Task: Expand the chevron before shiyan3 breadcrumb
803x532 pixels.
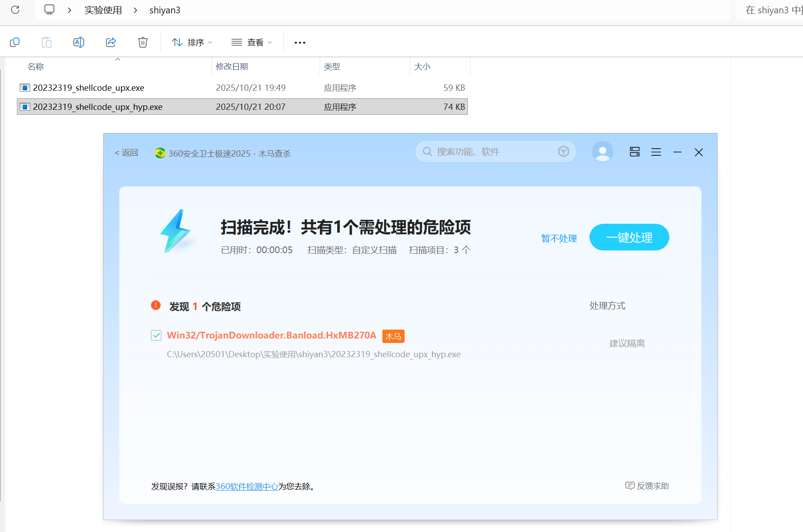Action: [x=135, y=10]
